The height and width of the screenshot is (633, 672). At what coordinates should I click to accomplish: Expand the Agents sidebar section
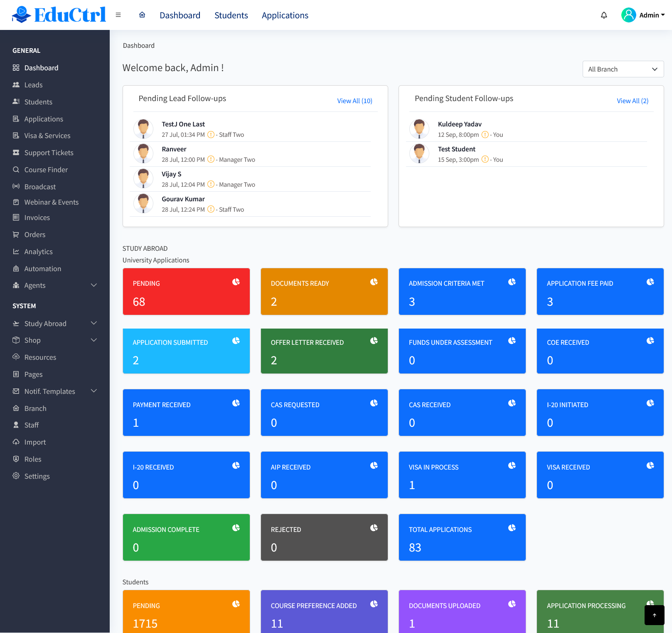tap(94, 285)
